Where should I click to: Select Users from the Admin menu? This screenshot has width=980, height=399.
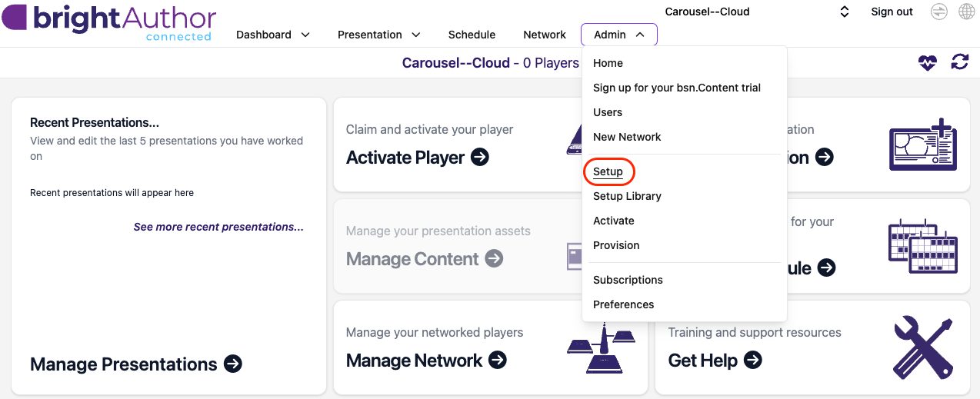(608, 112)
